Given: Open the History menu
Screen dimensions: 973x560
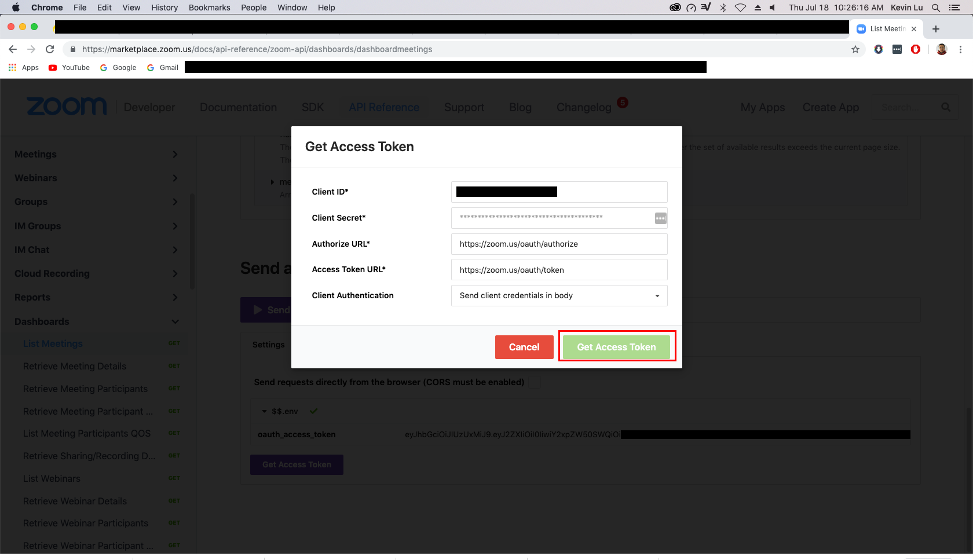Looking at the screenshot, I should point(164,8).
